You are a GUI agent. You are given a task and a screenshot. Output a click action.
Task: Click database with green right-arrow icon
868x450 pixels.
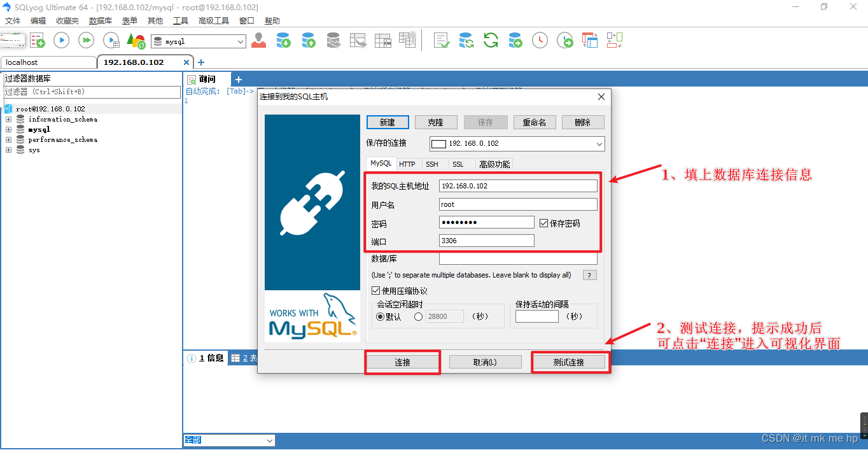pos(515,41)
